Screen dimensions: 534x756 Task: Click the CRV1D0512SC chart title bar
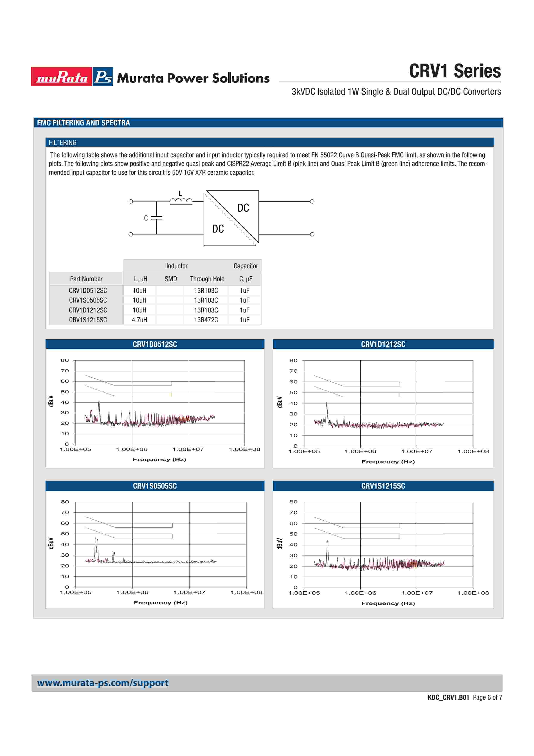click(x=155, y=344)
